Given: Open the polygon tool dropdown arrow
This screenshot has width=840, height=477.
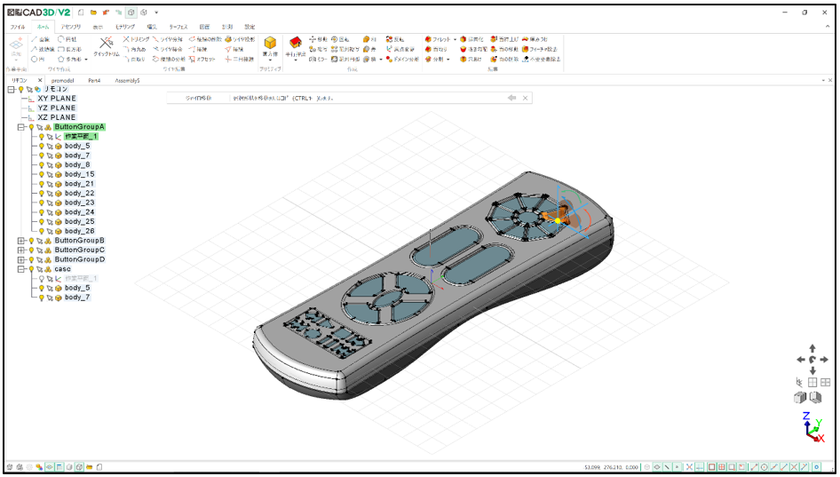Looking at the screenshot, I should 86,59.
